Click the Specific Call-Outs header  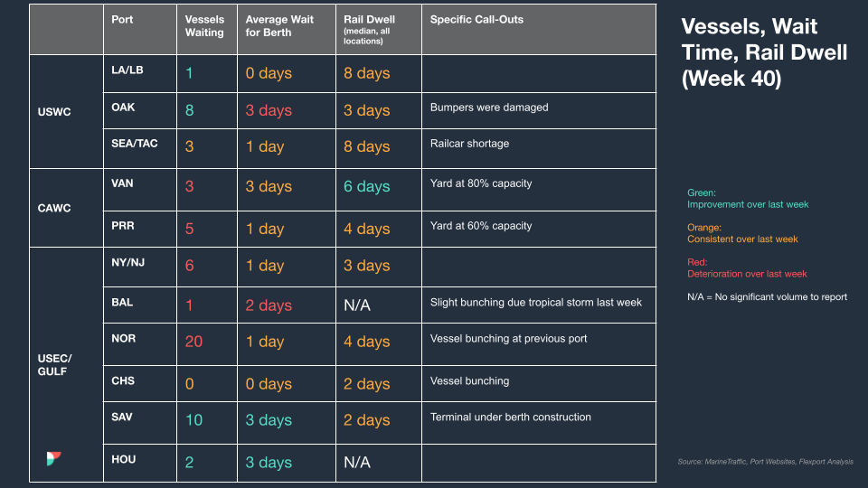point(539,29)
